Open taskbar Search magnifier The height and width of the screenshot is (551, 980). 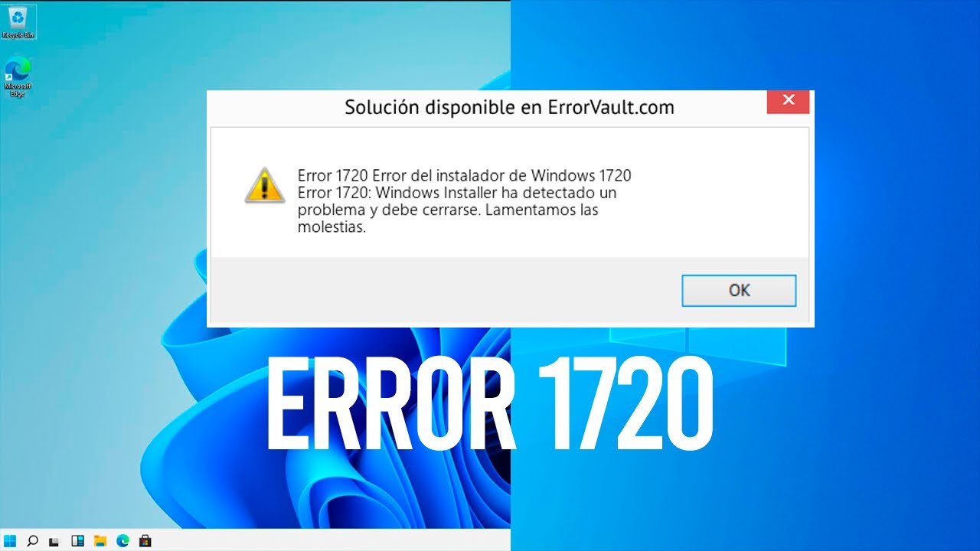(x=32, y=541)
